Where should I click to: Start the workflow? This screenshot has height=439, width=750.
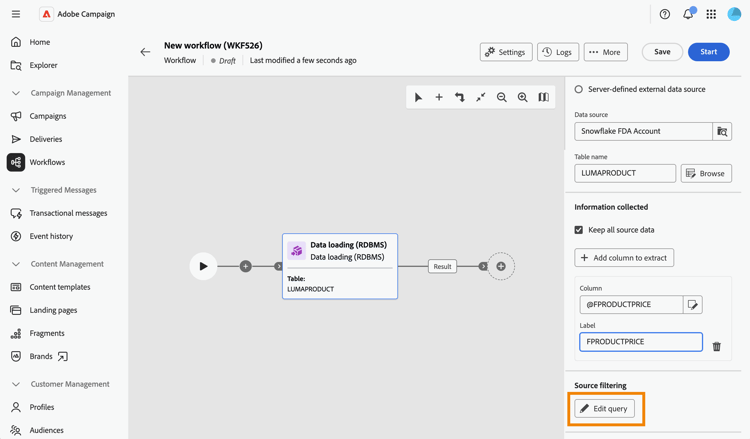pos(708,52)
